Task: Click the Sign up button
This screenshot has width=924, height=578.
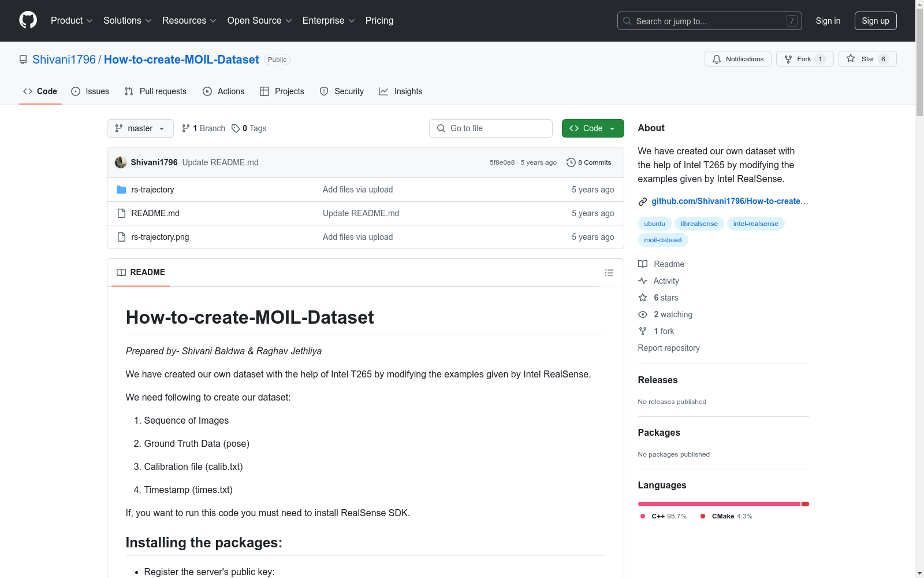Action: (875, 21)
